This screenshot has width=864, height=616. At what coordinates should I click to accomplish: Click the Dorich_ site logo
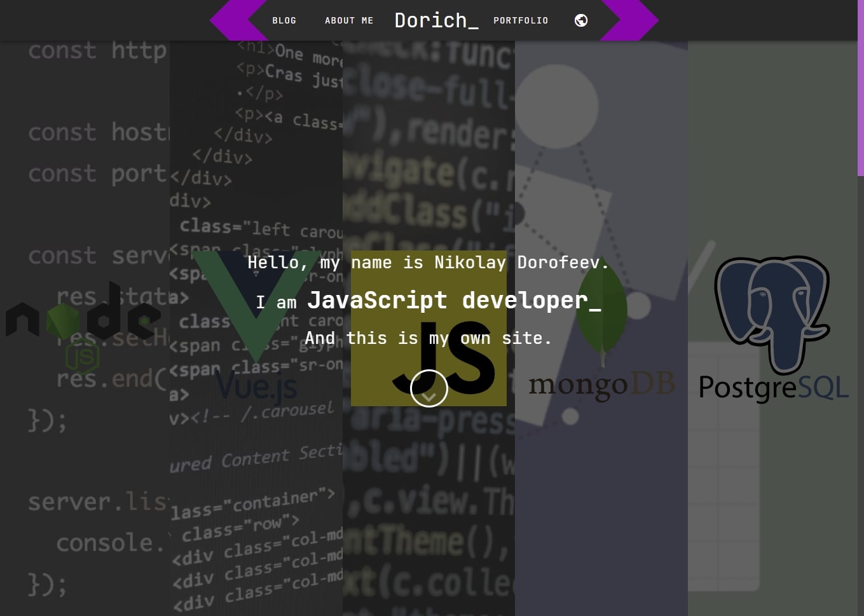(x=436, y=20)
